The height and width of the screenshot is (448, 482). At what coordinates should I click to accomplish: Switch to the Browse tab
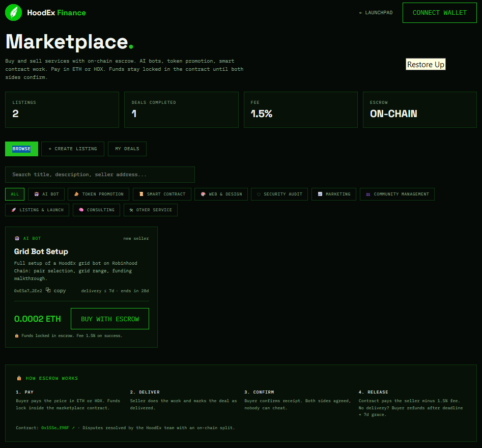coord(21,149)
